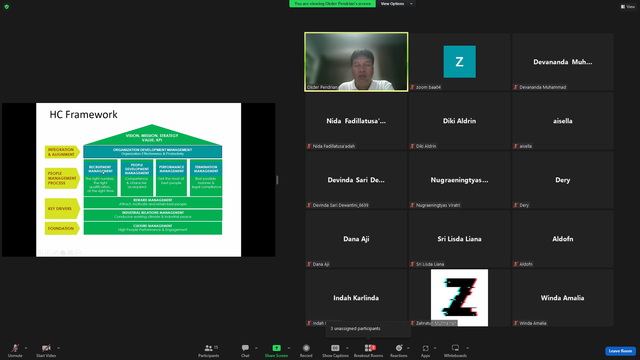Click the muted mic icon on Aldofn
Screen dimensions: 640x360
[516, 264]
